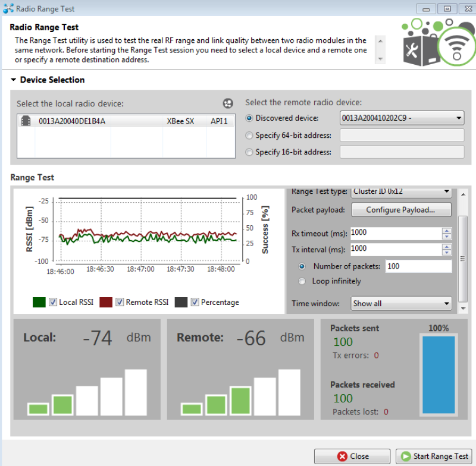Disable the Percentage checkbox
Screen dimensions: 476x466
point(195,302)
